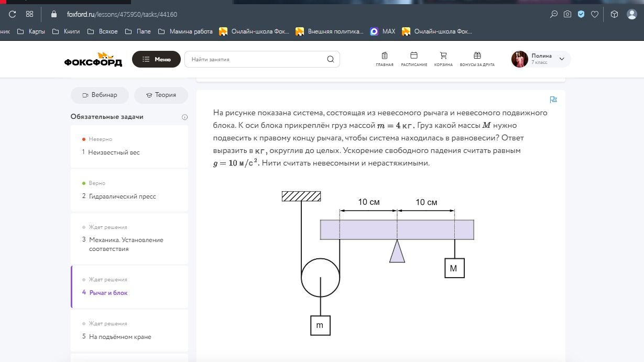Image resolution: width=644 pixels, height=362 pixels.
Task: Select task 2 Гидравлический пресс
Action: pos(129,190)
